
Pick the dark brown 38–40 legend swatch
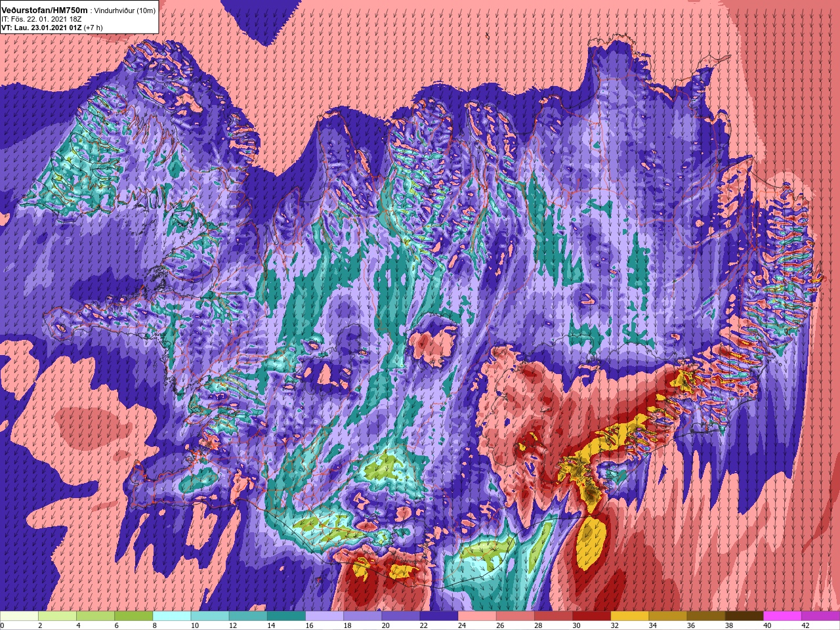[x=744, y=616]
